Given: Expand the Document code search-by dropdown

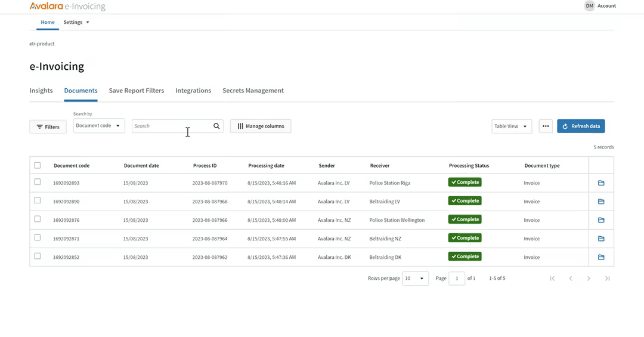Looking at the screenshot, I should pos(99,126).
